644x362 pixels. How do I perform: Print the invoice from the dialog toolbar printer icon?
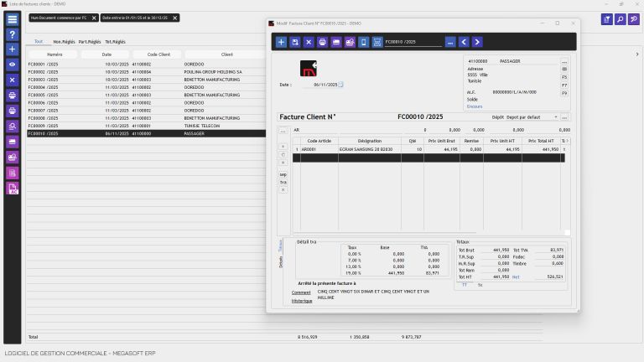click(x=322, y=42)
